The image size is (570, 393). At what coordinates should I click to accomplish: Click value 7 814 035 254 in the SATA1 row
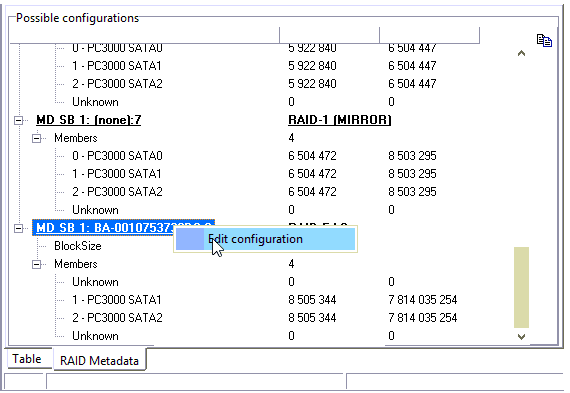coord(422,300)
